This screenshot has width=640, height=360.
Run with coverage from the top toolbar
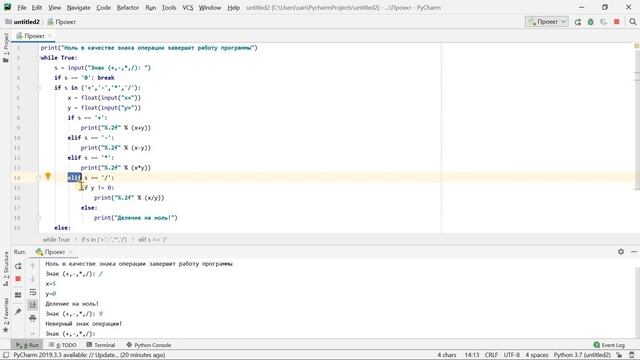pos(604,22)
